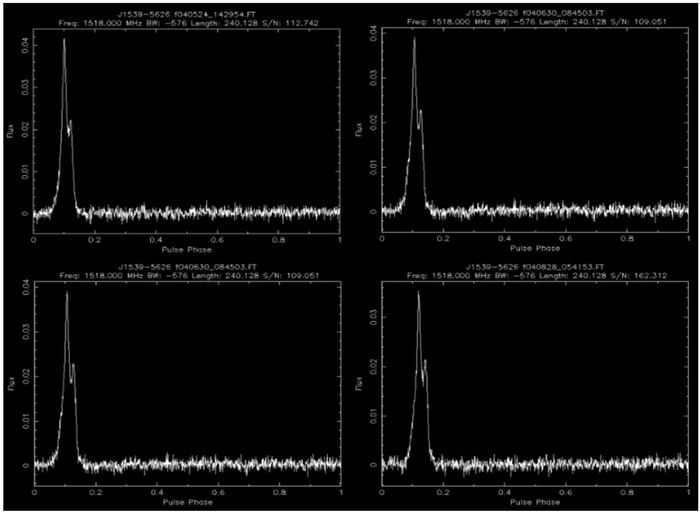Click the 0.4 phase tick in bottom-left plot
Image resolution: width=700 pixels, height=513 pixels.
point(156,492)
